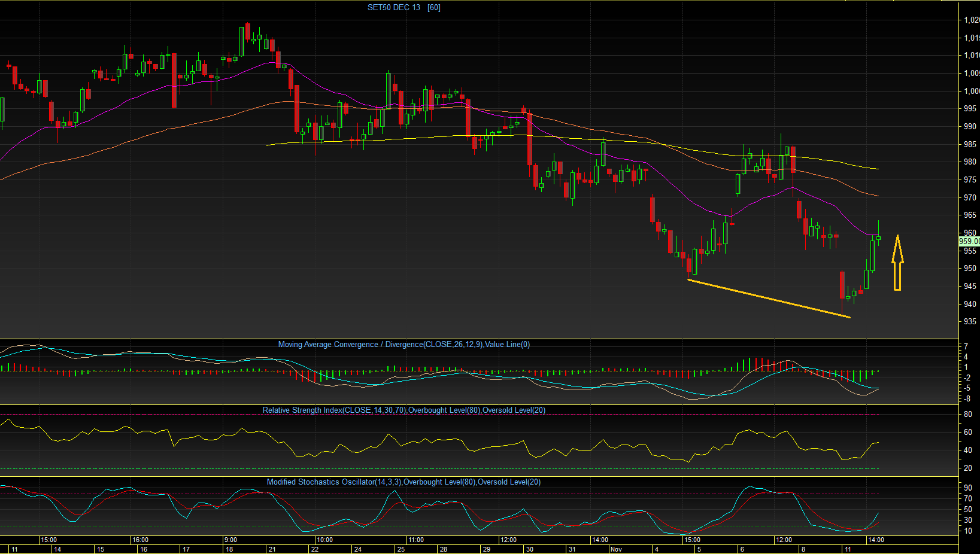Click the 16:00 time marker
The image size is (980, 554).
pos(140,540)
